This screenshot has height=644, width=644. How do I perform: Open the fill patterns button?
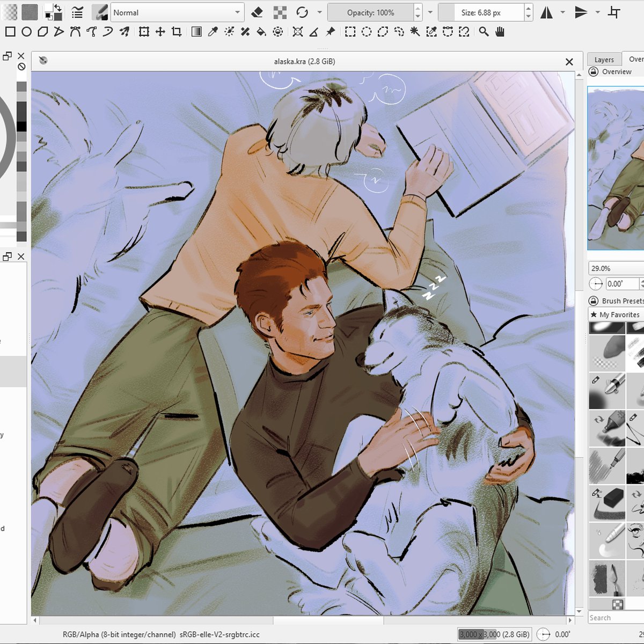(x=30, y=12)
